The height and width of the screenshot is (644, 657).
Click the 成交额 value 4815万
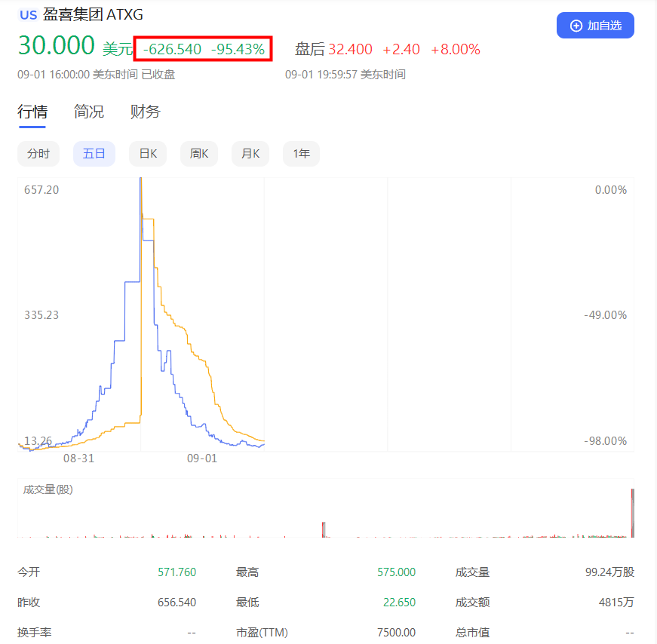[616, 603]
